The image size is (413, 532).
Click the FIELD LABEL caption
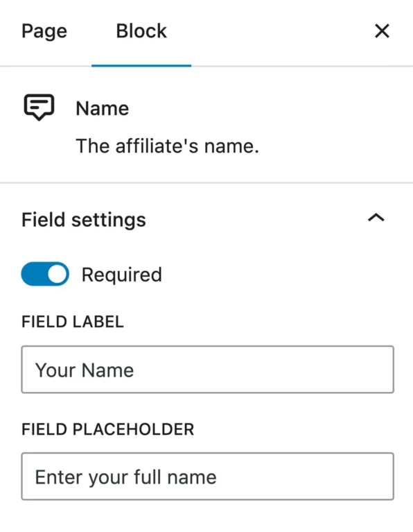click(73, 322)
